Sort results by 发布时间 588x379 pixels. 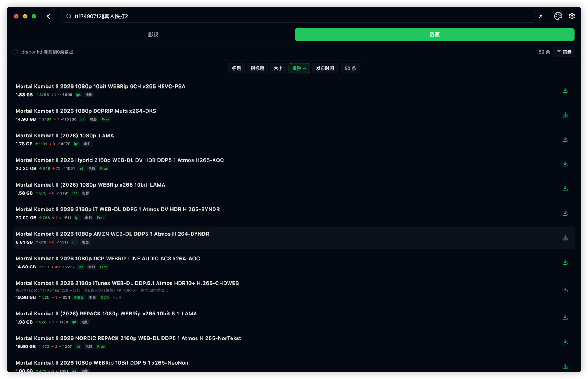click(325, 68)
